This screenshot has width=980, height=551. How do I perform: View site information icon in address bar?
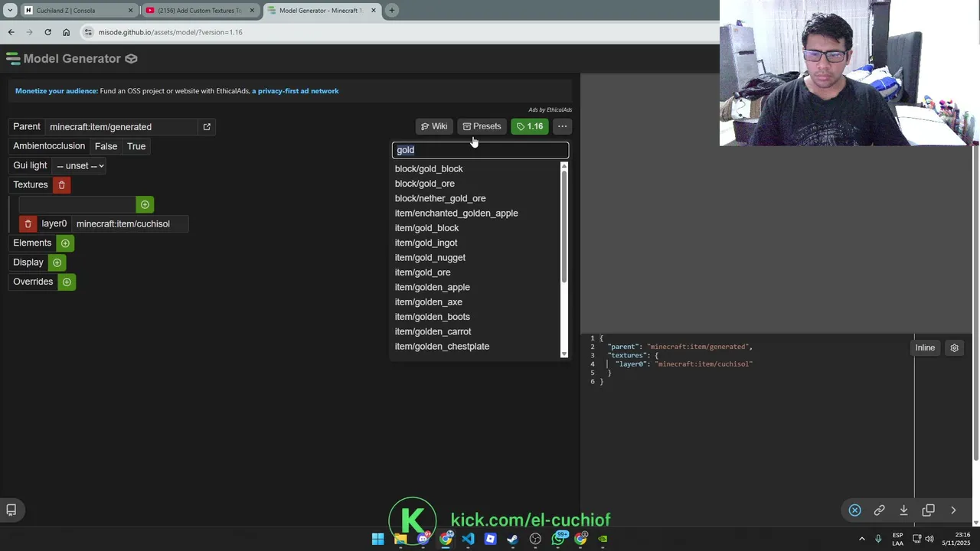tap(89, 32)
